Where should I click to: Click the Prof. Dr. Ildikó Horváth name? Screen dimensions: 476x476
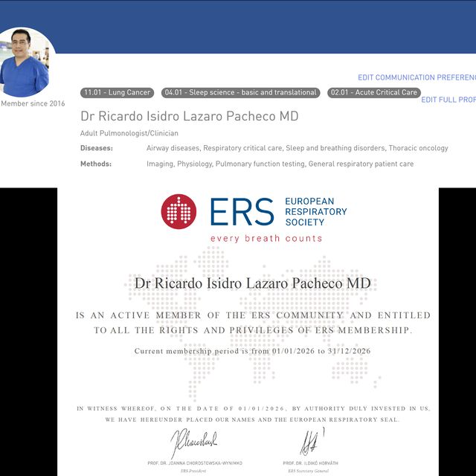coord(310,463)
